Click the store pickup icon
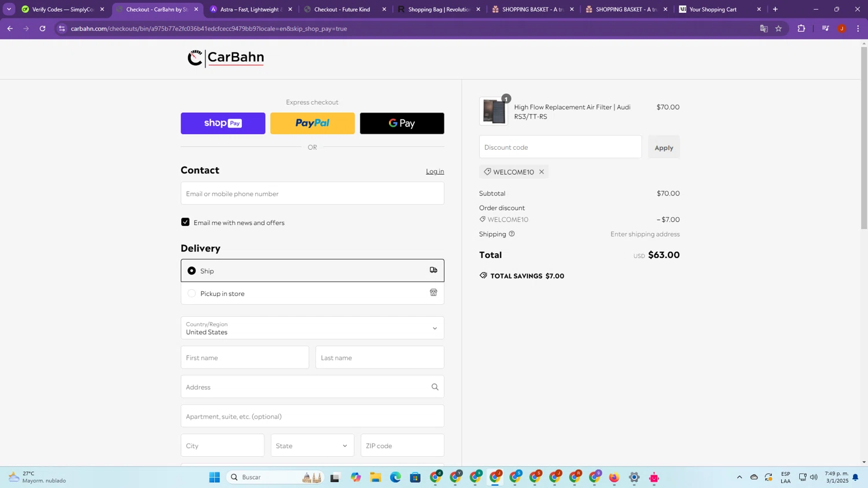 [x=433, y=293]
